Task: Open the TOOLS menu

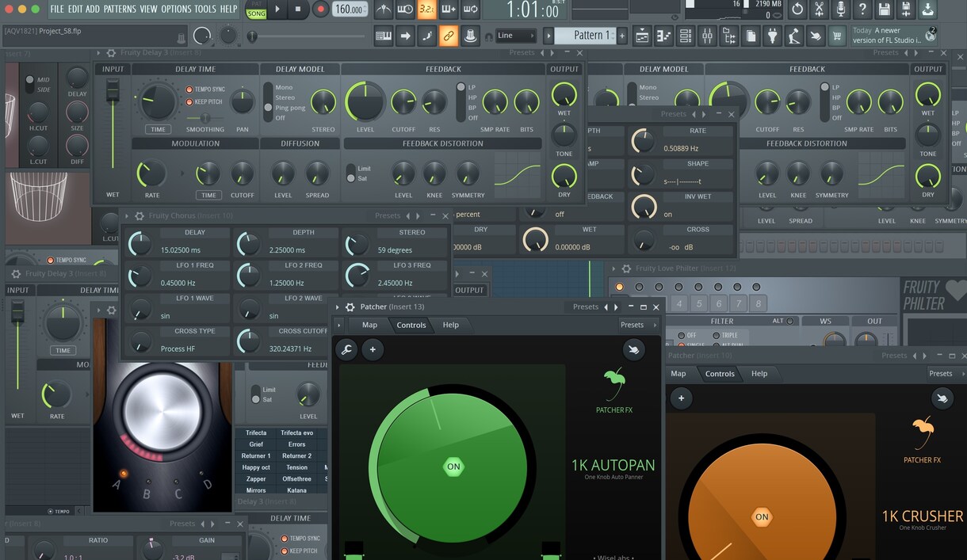Action: click(205, 10)
